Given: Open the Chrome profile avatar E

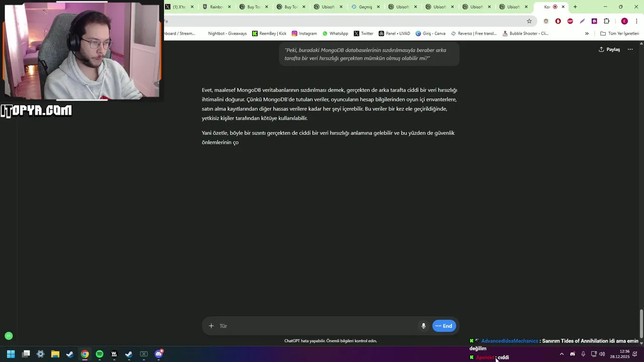Looking at the screenshot, I should (624, 21).
